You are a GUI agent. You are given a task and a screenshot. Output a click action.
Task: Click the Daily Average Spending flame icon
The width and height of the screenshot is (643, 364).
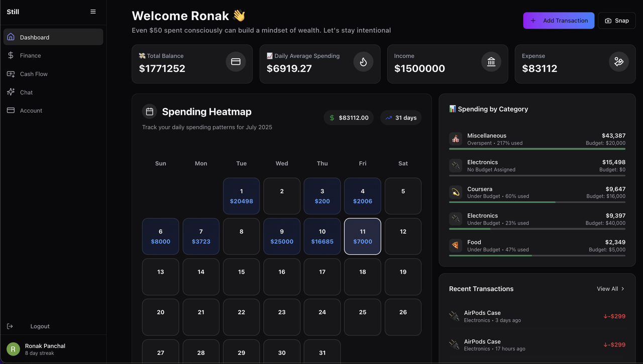pos(363,62)
